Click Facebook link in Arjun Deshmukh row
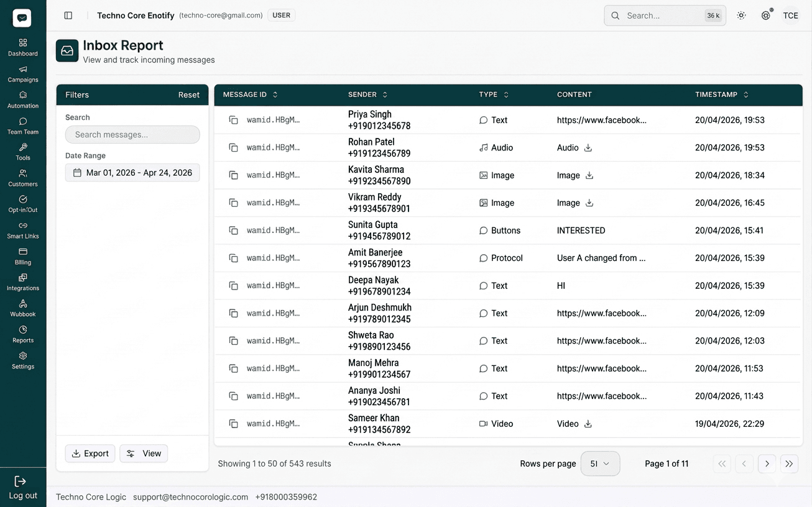 [602, 313]
